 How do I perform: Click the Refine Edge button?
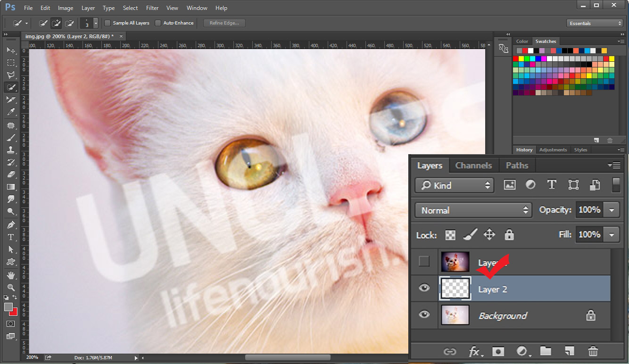pyautogui.click(x=224, y=23)
